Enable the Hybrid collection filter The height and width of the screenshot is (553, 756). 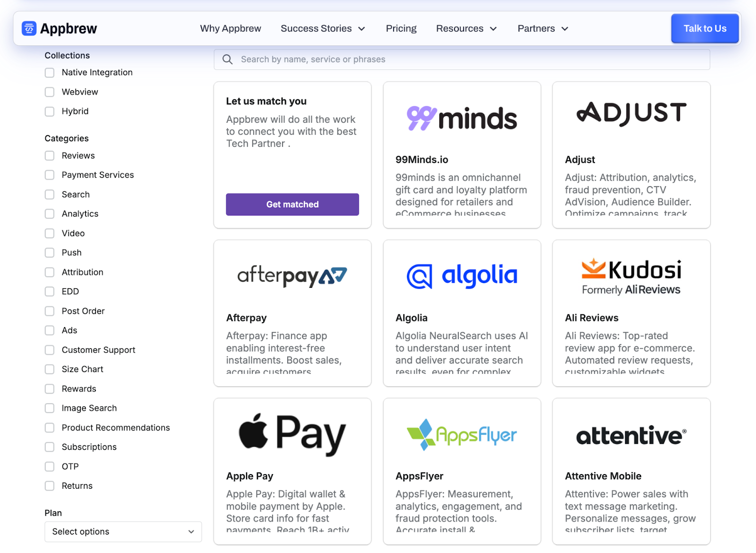[x=50, y=112]
